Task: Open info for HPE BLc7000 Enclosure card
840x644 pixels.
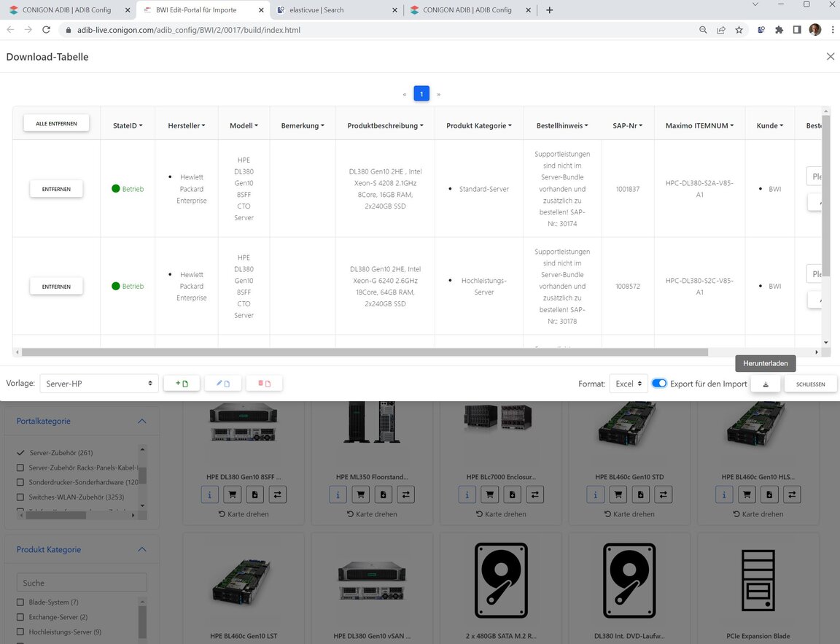Action: tap(467, 494)
